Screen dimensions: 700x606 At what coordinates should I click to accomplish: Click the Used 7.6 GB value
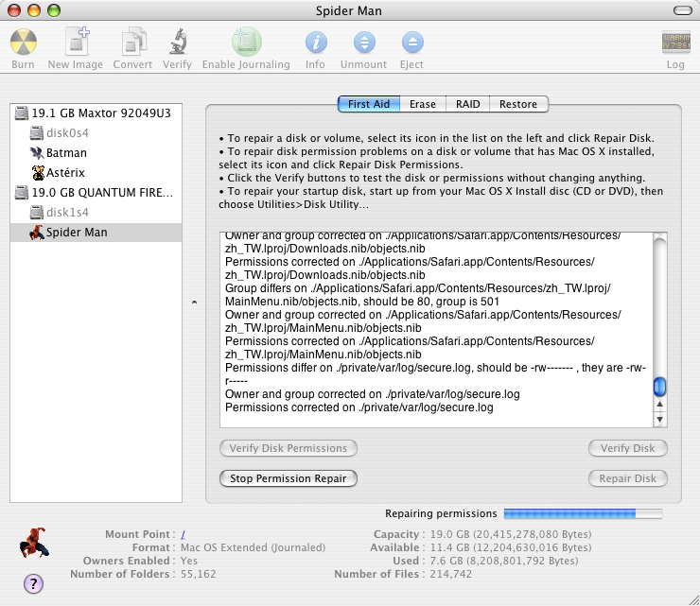[503, 561]
